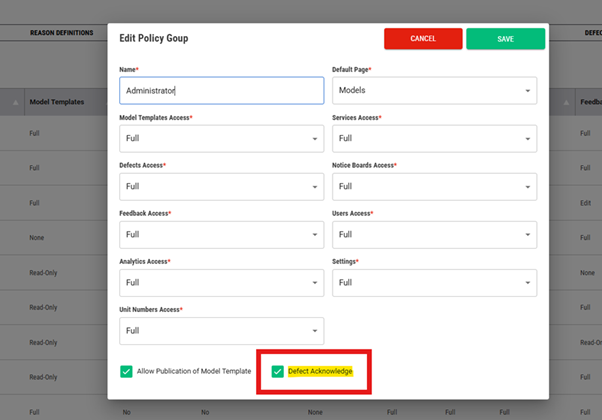Open the Defects Access dropdown
602x420 pixels.
pyautogui.click(x=221, y=186)
